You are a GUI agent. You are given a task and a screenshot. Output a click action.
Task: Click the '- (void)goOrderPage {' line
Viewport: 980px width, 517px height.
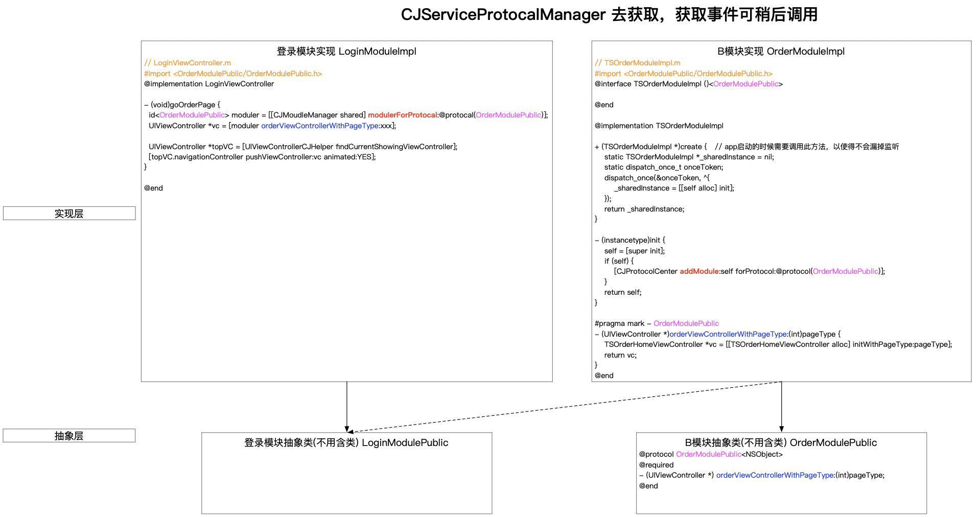[182, 105]
